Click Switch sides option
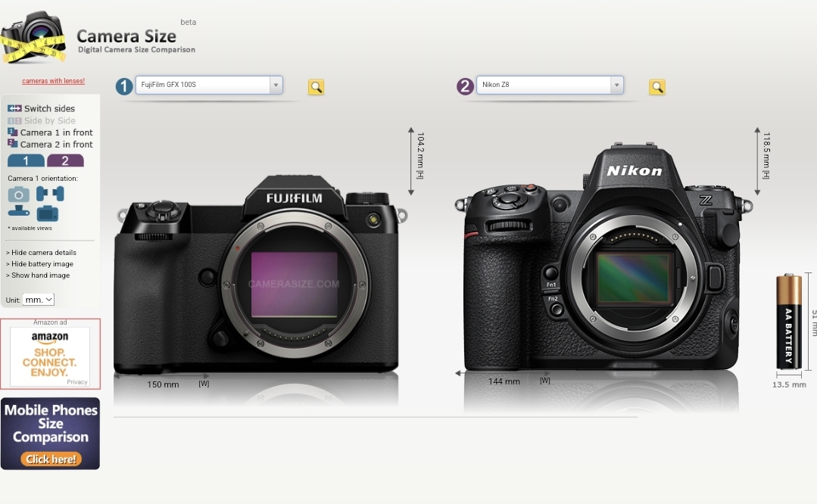 (49, 108)
